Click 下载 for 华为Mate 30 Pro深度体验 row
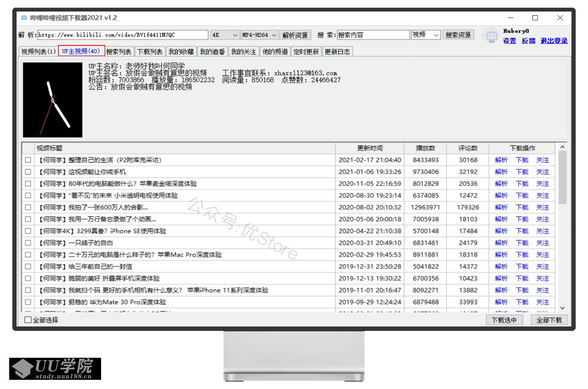This screenshot has width=588, height=389. (522, 302)
